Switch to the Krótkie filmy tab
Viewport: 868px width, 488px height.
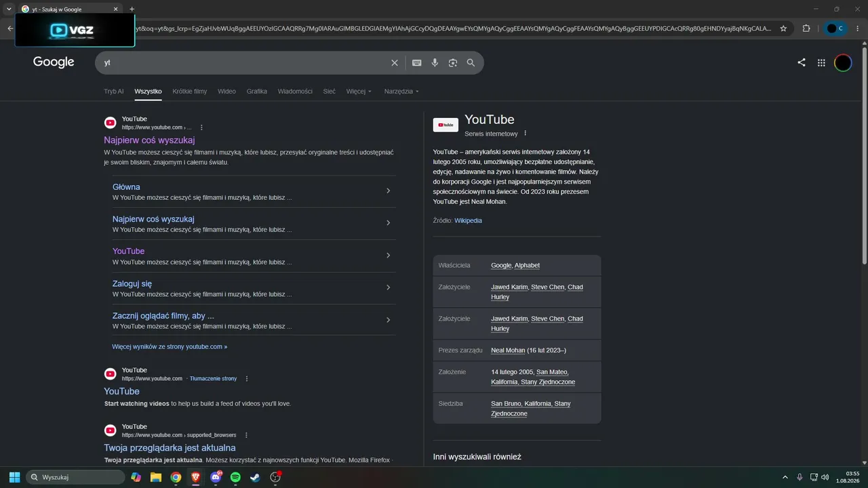[190, 91]
